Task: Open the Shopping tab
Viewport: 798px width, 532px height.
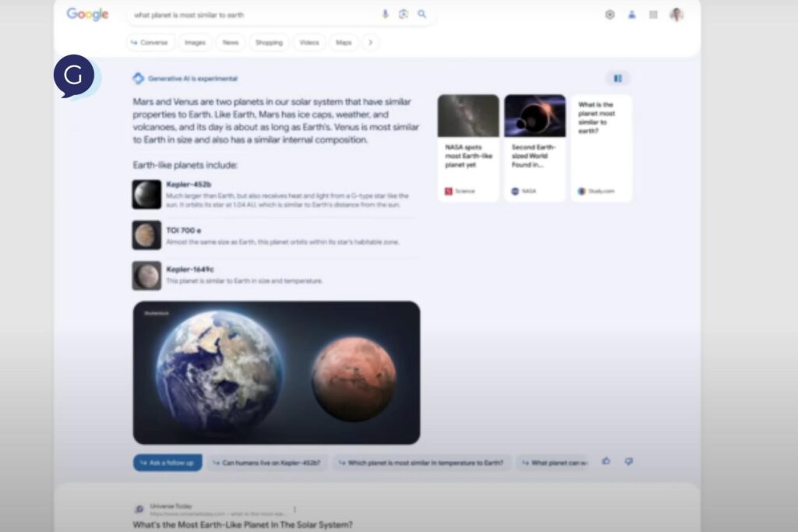Action: [x=269, y=42]
